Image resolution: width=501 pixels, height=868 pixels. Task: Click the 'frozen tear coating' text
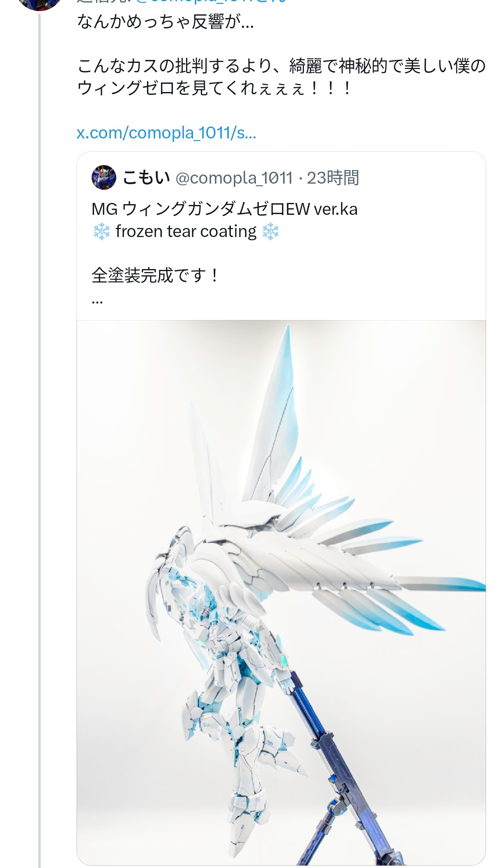pos(186,232)
